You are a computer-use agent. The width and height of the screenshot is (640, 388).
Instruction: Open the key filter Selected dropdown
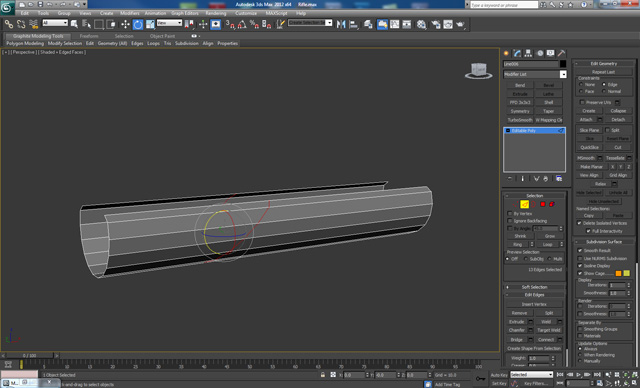531,375
